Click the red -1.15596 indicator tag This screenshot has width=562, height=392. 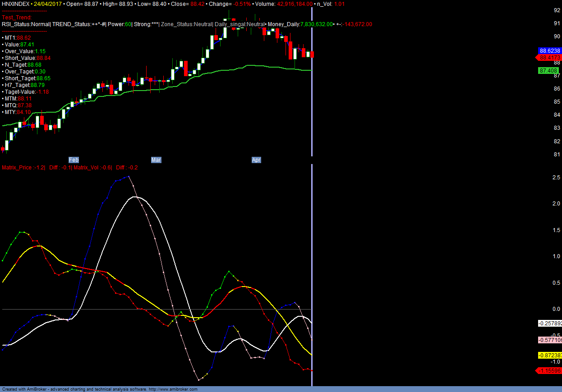click(x=549, y=370)
